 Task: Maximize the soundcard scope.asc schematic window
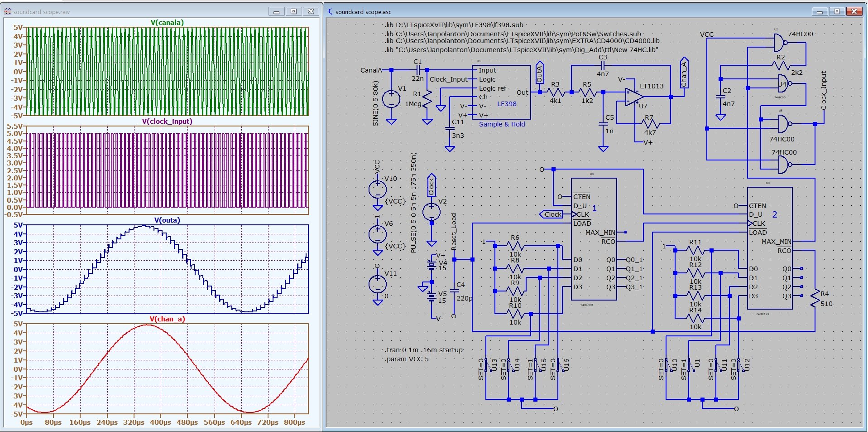pyautogui.click(x=837, y=11)
